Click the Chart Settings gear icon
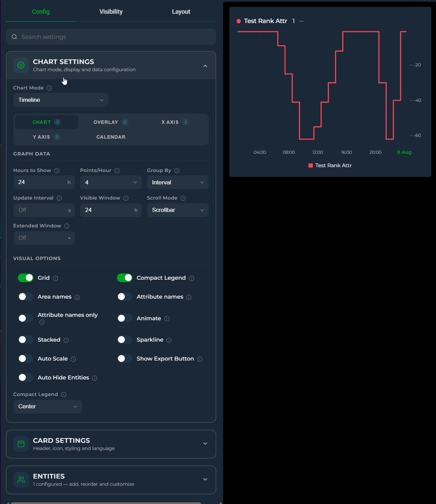Screen dimensions: 436x504 tap(21, 65)
